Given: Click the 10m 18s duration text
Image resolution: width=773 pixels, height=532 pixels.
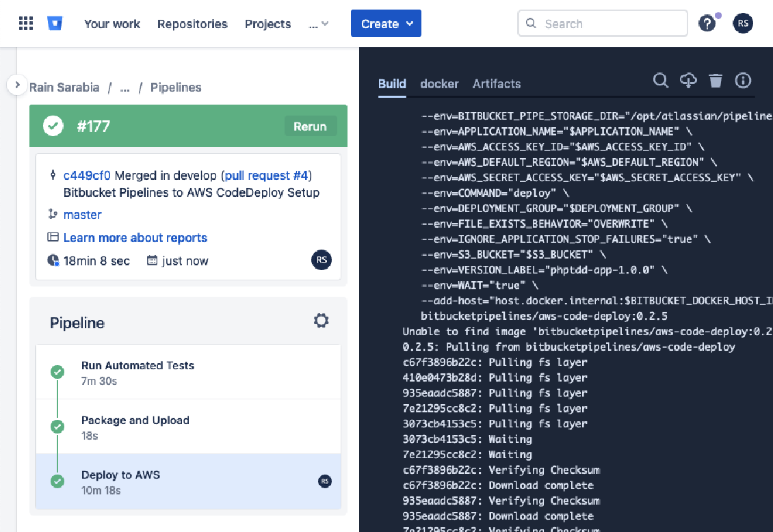Looking at the screenshot, I should [101, 490].
